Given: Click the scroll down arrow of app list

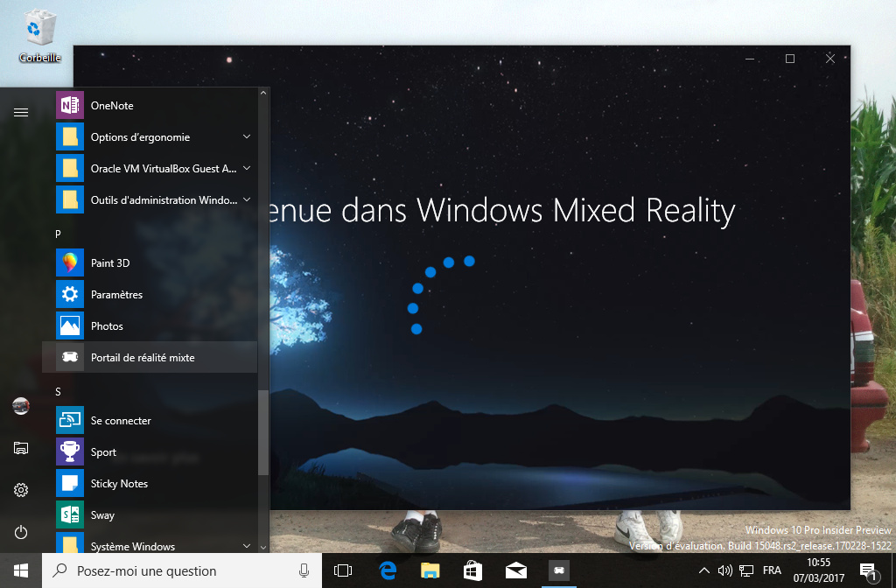Looking at the screenshot, I should coord(262,547).
